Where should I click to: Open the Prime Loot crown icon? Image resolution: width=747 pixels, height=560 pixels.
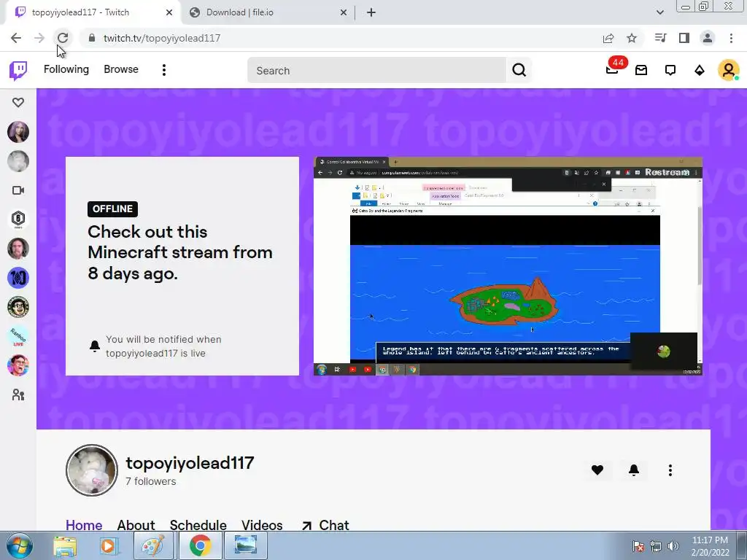click(641, 71)
